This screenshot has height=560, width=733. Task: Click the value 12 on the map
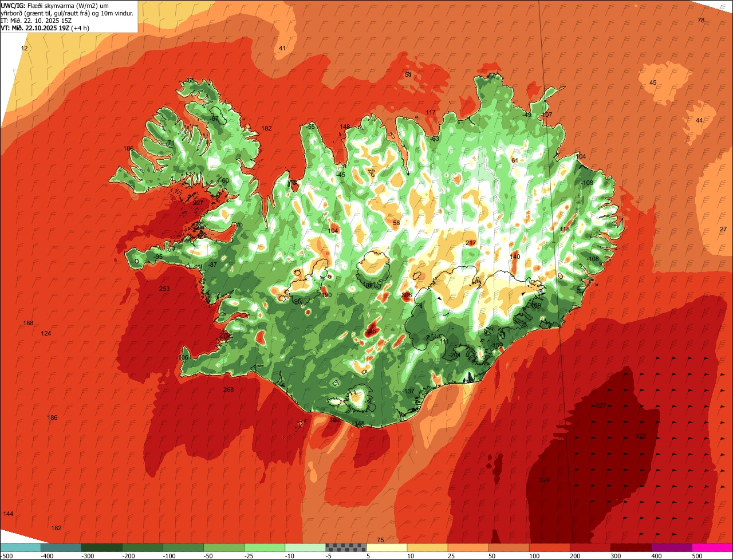(x=24, y=49)
